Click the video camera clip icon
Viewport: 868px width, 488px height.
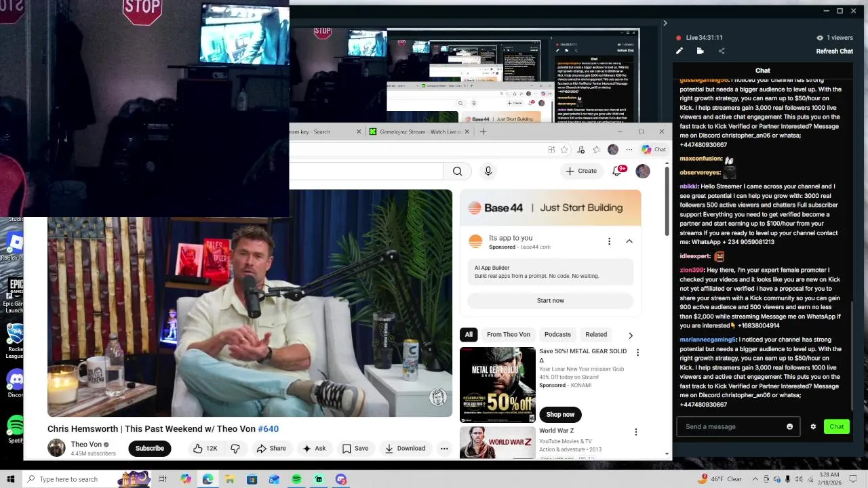701,51
